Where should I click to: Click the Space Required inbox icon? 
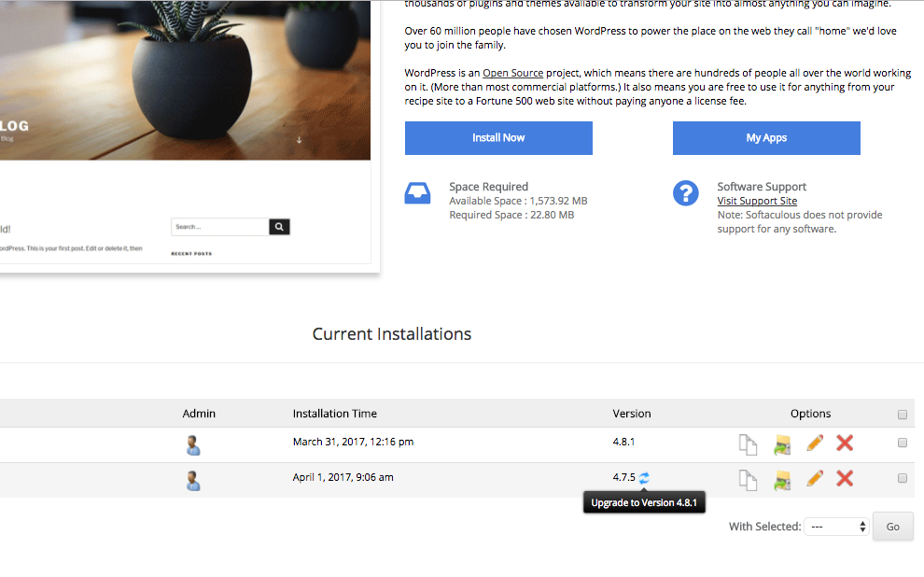pos(417,193)
